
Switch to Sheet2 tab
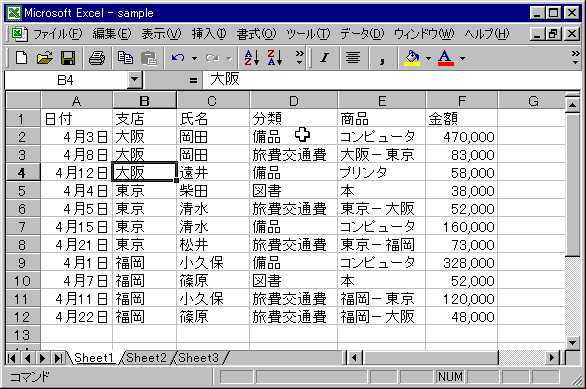pos(146,358)
